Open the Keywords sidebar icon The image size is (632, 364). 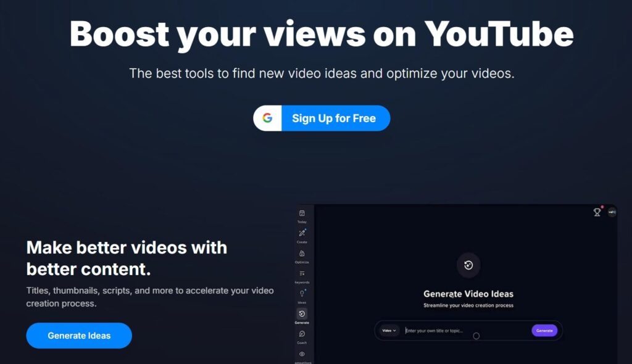(302, 274)
